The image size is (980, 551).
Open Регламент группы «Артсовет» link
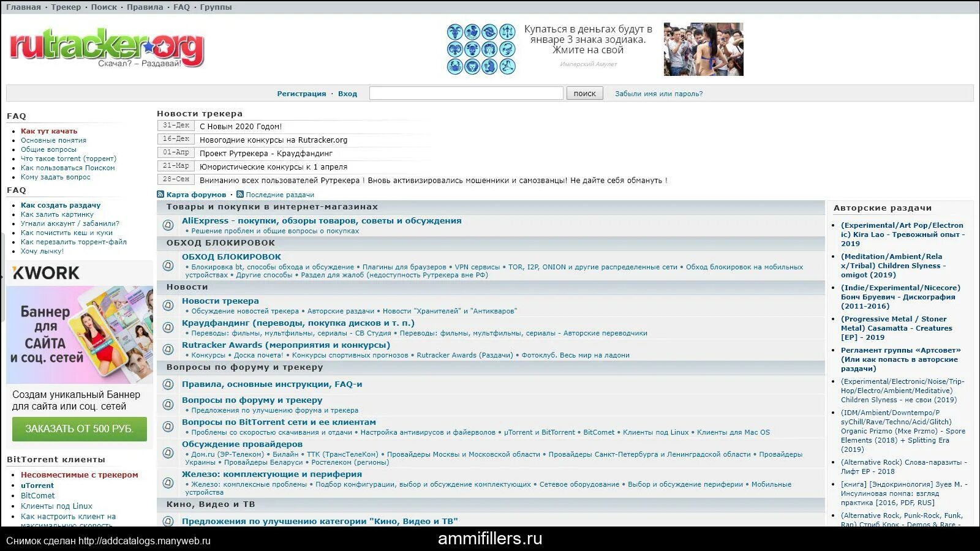[901, 359]
